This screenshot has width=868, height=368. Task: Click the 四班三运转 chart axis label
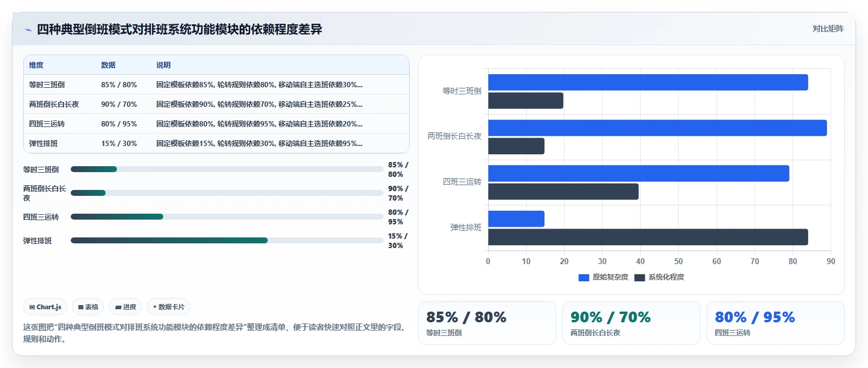(x=462, y=182)
